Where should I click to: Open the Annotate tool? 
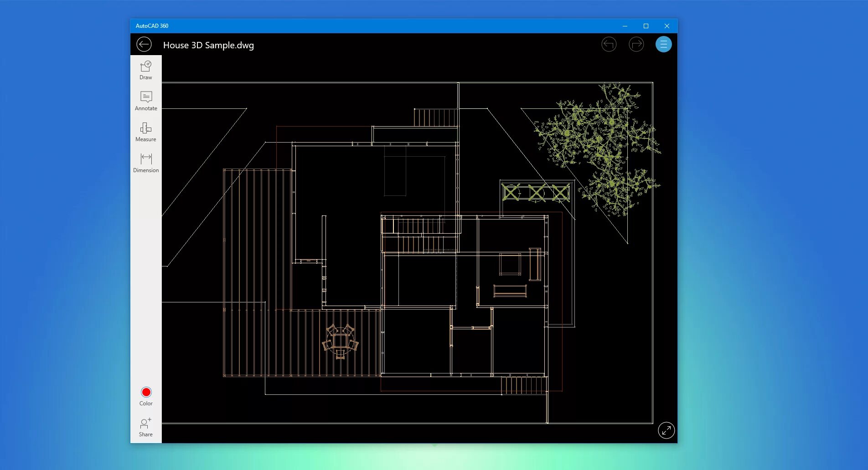point(146,102)
